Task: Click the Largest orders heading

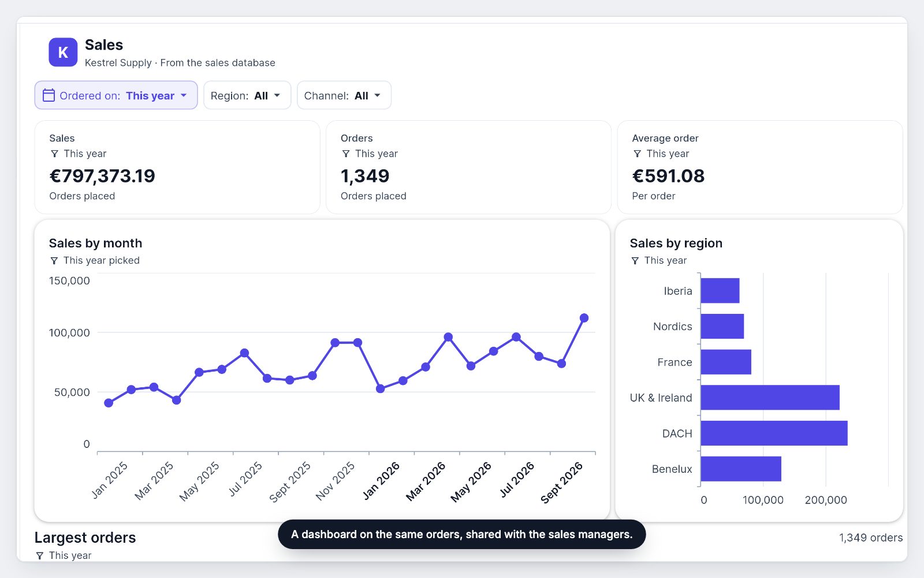Action: click(x=85, y=538)
